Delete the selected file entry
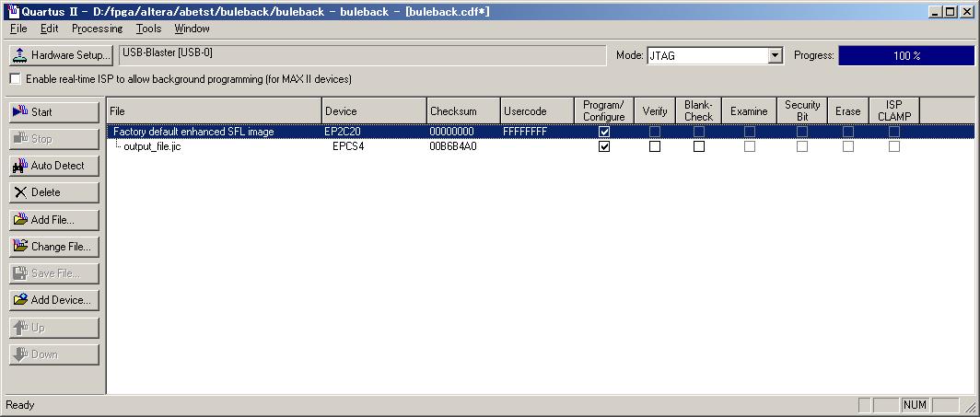The image size is (980, 417). pos(53,192)
